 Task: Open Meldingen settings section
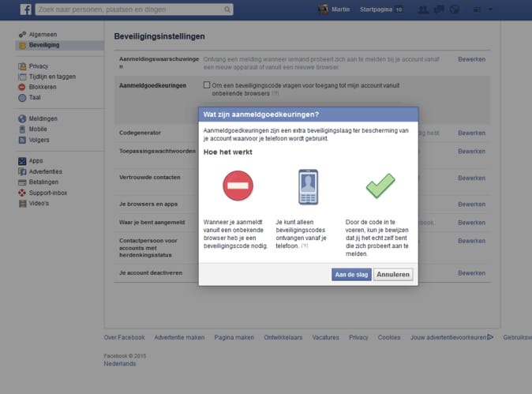43,118
